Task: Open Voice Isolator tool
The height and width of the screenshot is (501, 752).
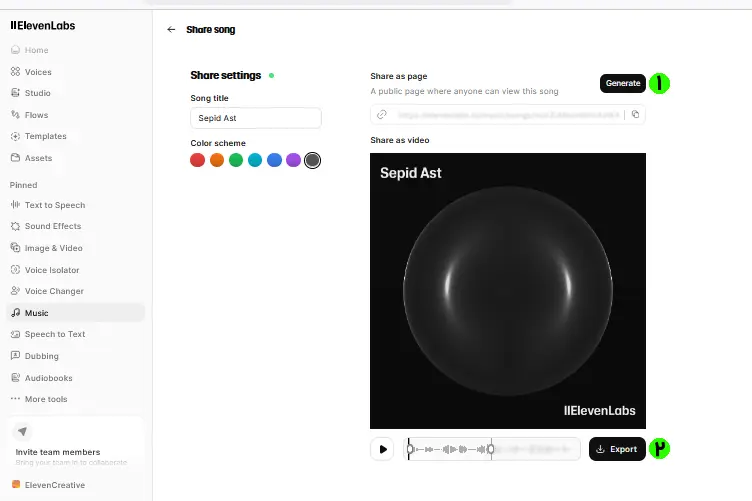Action: [52, 270]
